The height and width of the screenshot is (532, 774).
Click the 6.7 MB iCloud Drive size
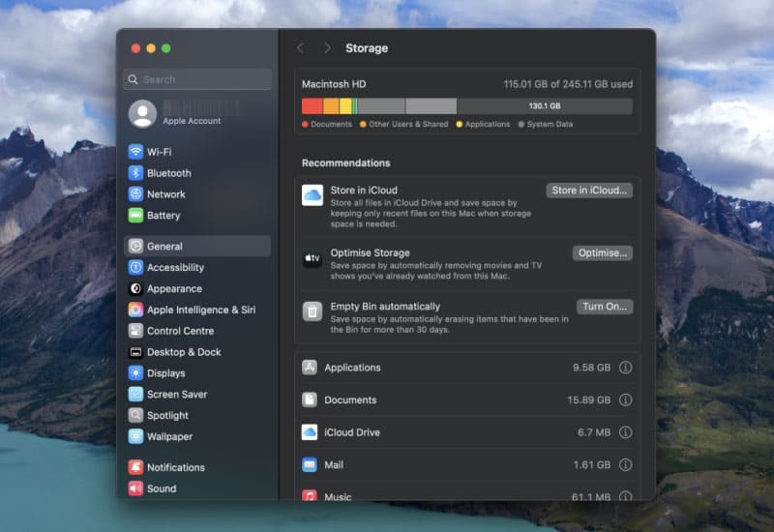[x=594, y=432]
